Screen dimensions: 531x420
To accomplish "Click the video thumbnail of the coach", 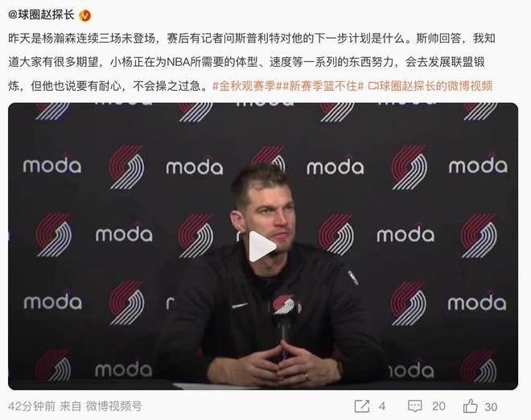I will tap(263, 246).
